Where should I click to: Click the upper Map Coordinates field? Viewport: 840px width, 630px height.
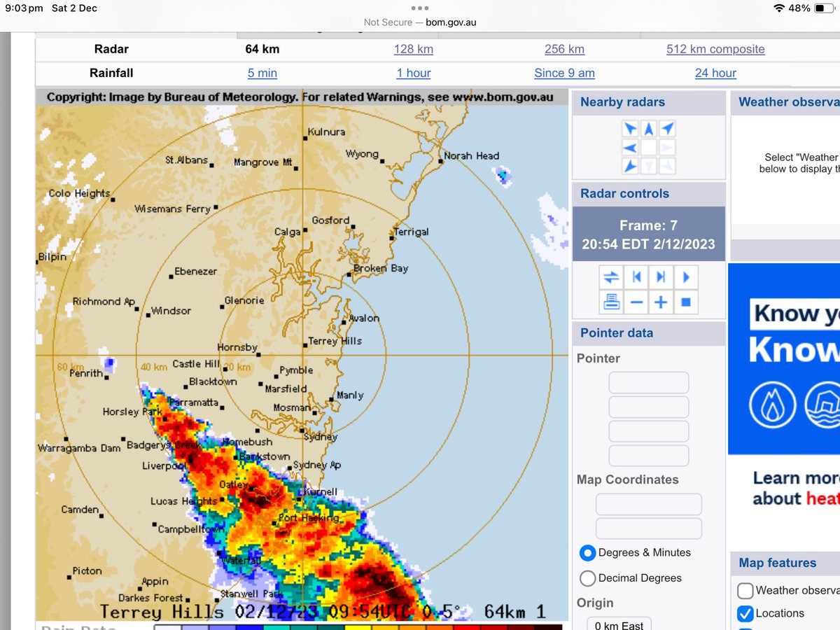[649, 504]
